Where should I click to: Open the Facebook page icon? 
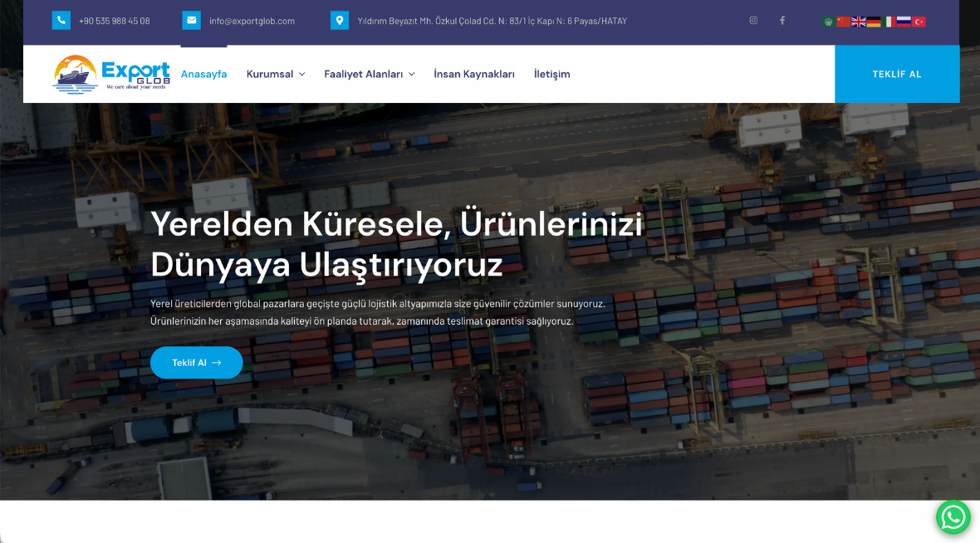click(782, 21)
